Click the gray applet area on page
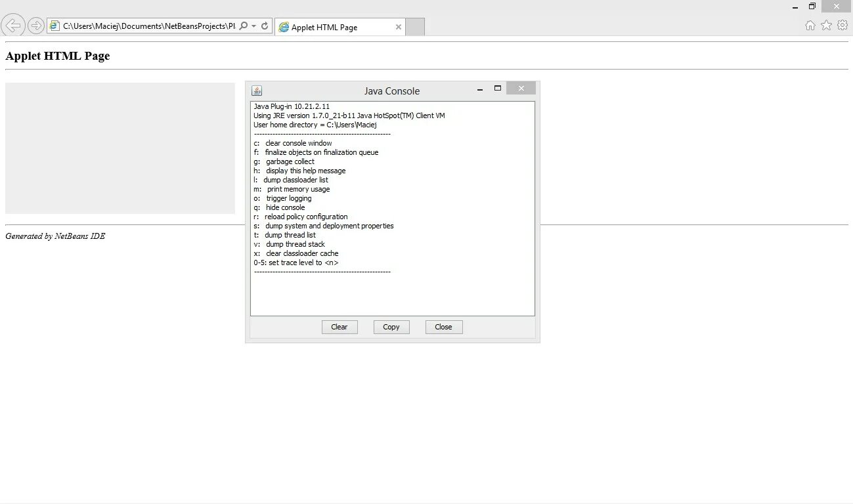Screen dimensions: 853x504 120,148
